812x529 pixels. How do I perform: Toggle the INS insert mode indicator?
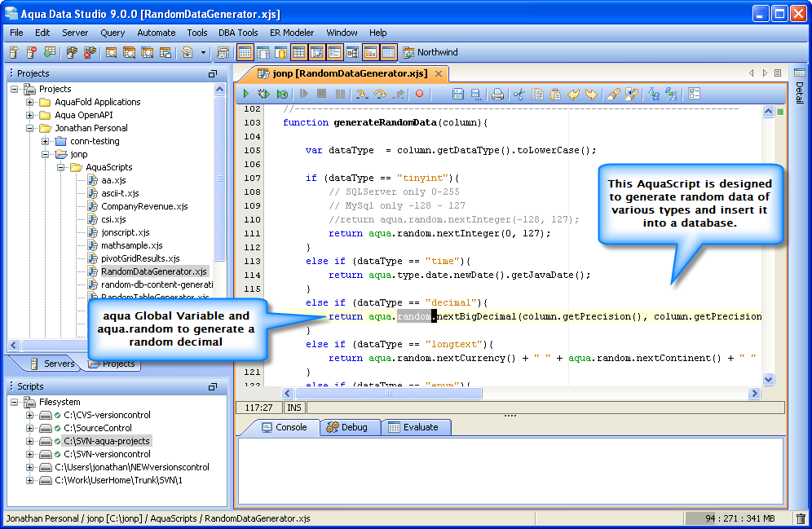click(293, 407)
